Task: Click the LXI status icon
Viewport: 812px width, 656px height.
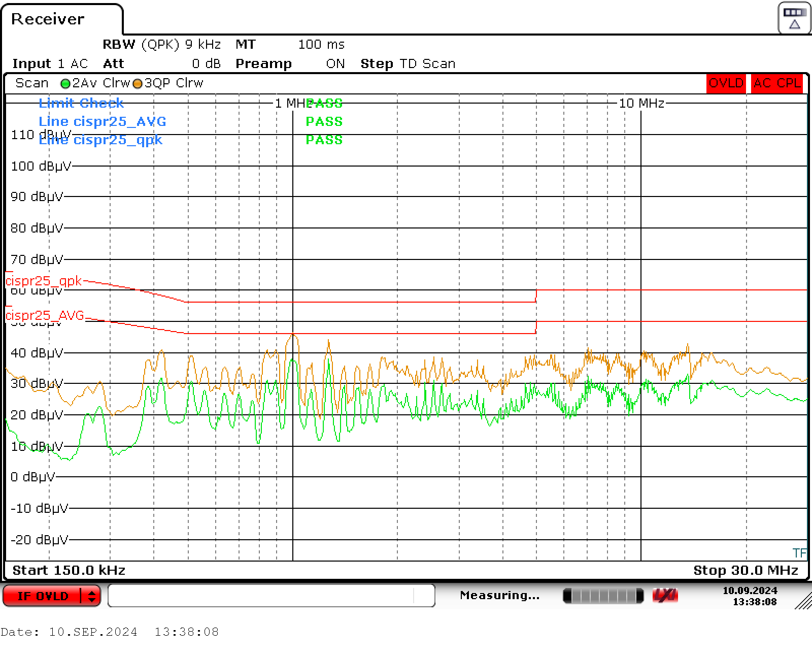Action: pos(665,596)
